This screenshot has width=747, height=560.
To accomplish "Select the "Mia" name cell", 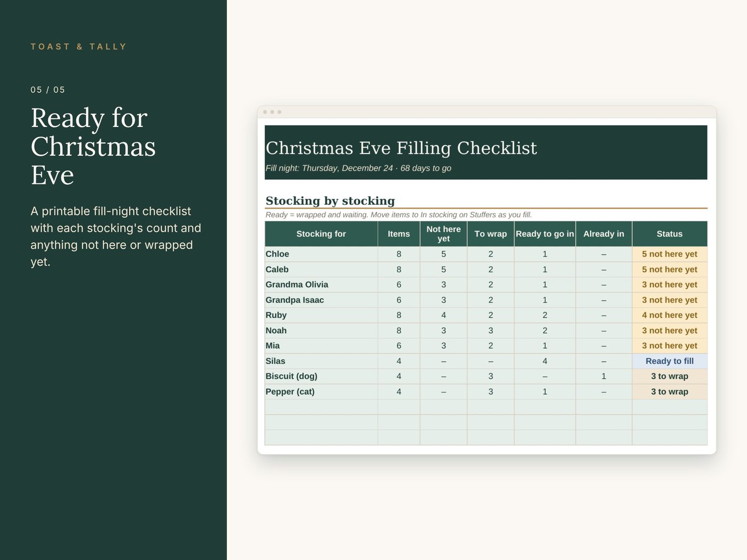I will pyautogui.click(x=321, y=346).
